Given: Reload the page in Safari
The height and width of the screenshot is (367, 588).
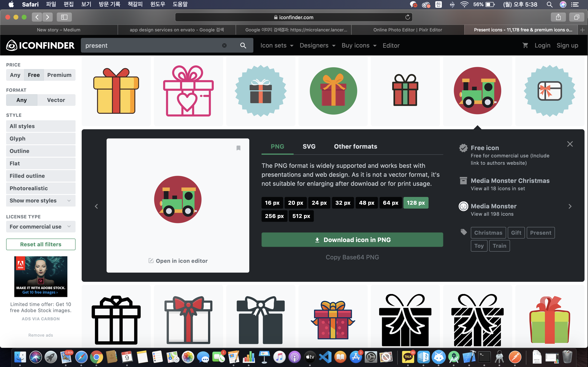Looking at the screenshot, I should (x=408, y=17).
